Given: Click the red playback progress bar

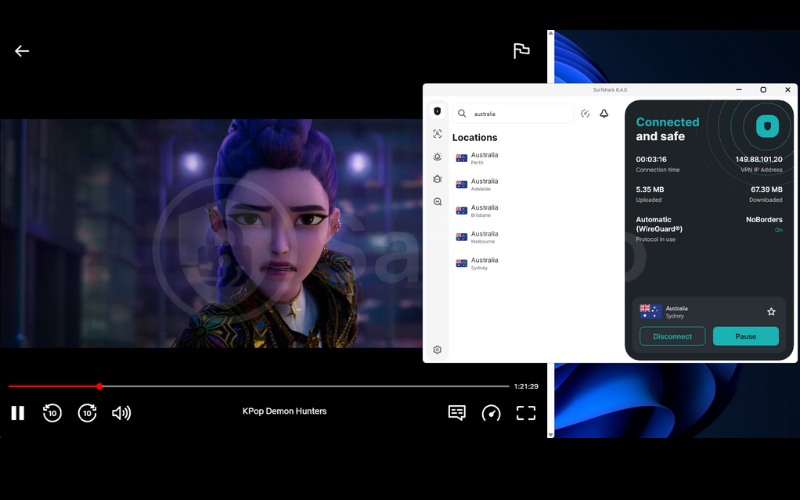Looking at the screenshot, I should 54,386.
